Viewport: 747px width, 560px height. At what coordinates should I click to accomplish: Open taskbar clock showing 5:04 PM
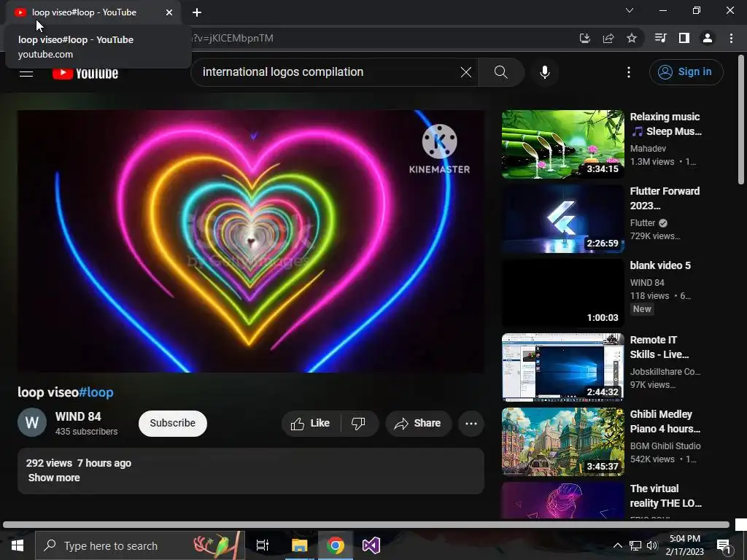[684, 545]
